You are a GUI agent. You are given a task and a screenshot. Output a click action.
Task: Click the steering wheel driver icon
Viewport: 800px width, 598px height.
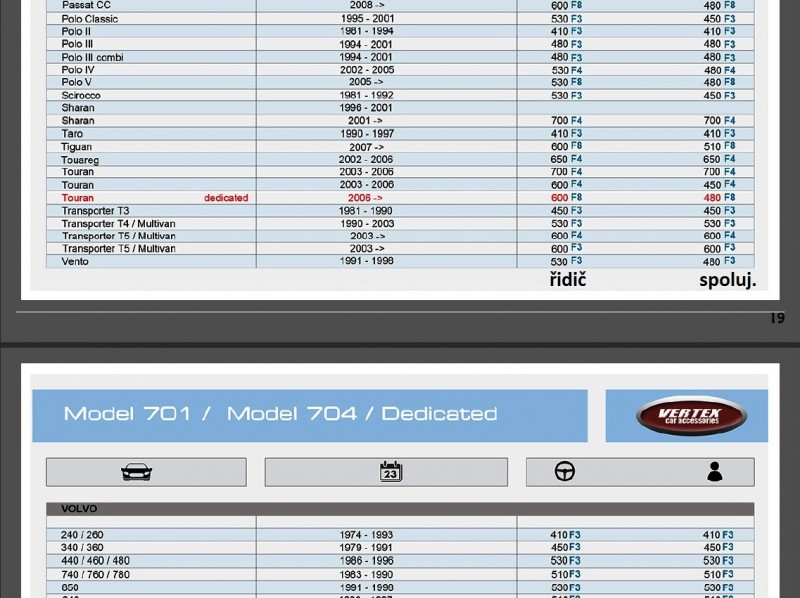pos(565,472)
